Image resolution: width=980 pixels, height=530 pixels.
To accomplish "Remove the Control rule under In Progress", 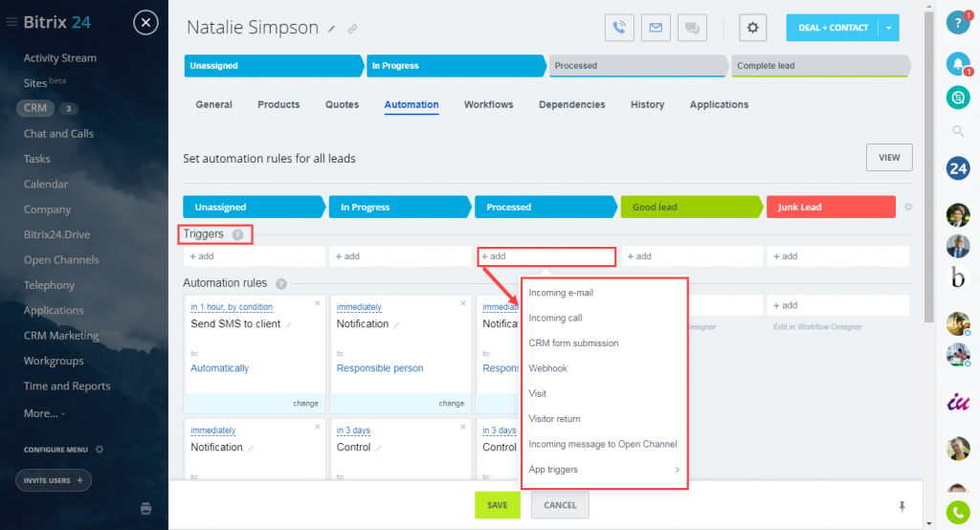I will point(463,427).
